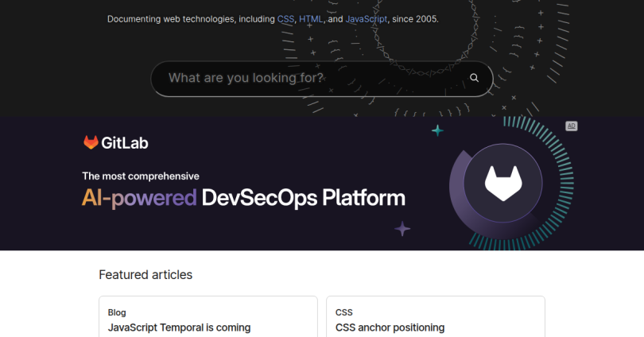Click the teal sparkle star in ad

[436, 130]
